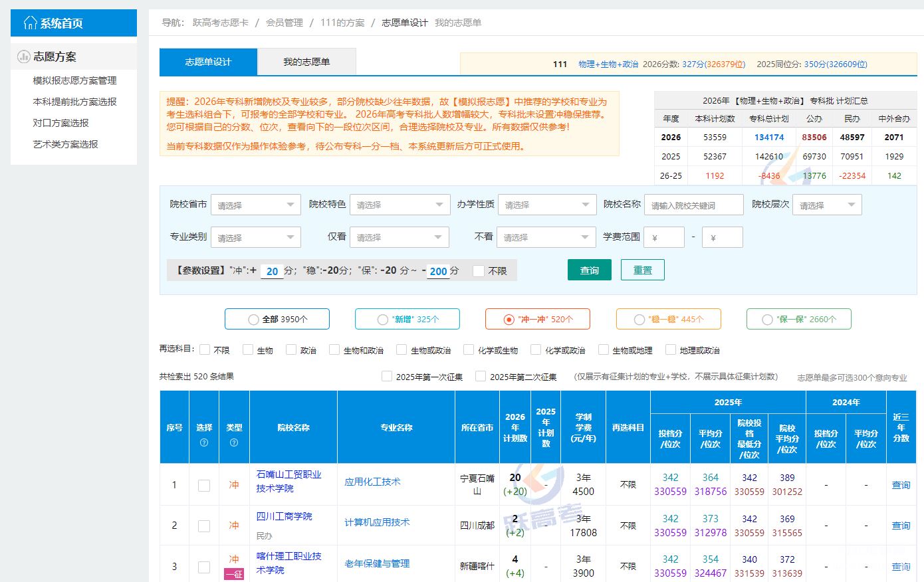Viewport: 924px width, 582px height.
Task: Select the 稳一稳 445个 radio option
Action: [x=669, y=319]
